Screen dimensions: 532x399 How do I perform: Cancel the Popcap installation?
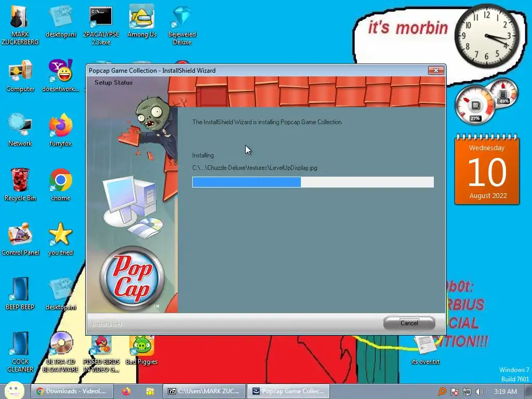[409, 323]
